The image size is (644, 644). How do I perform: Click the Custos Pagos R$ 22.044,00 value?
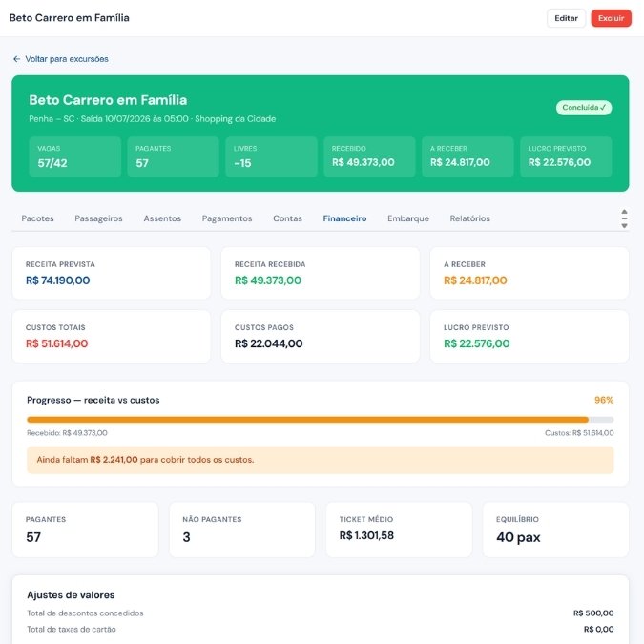(269, 343)
